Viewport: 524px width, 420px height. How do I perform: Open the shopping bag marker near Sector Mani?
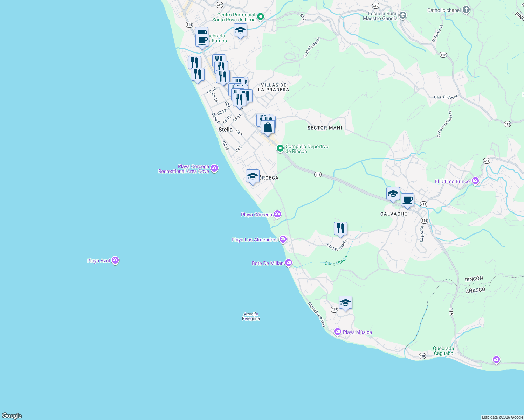click(x=268, y=127)
